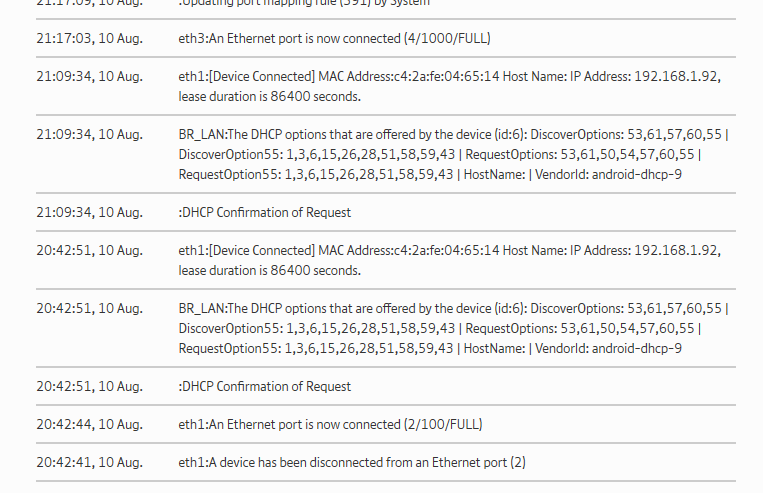Click the timestamp beside the 21:09:34 Device Connected entry

pyautogui.click(x=89, y=77)
